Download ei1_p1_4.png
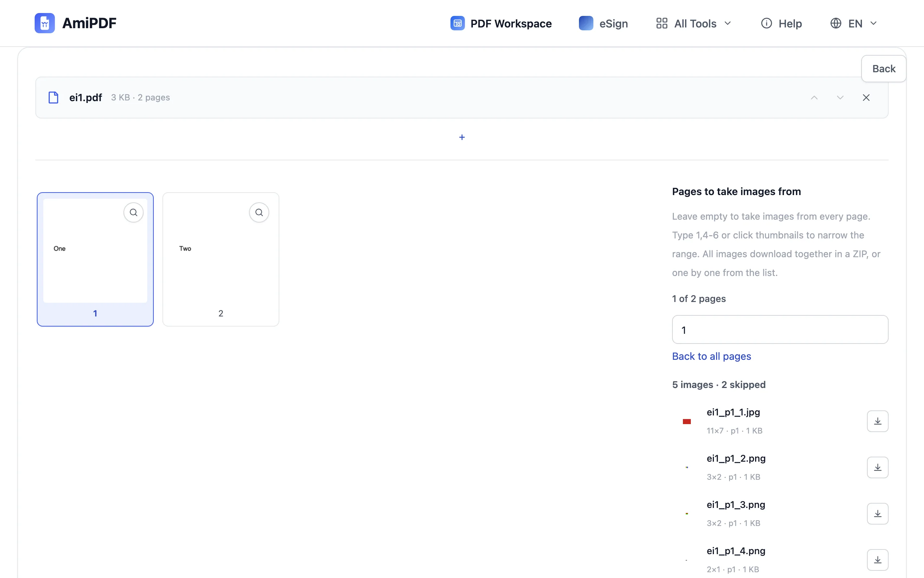924x578 pixels. (877, 560)
